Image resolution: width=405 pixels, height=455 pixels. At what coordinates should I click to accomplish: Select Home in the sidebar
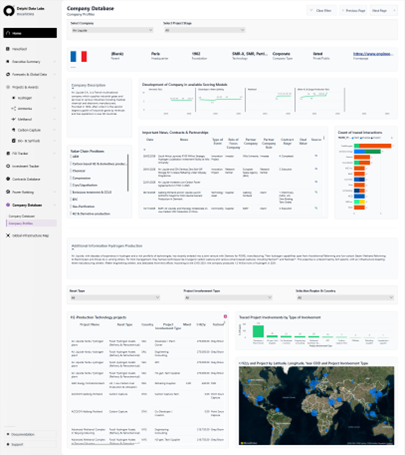point(30,33)
